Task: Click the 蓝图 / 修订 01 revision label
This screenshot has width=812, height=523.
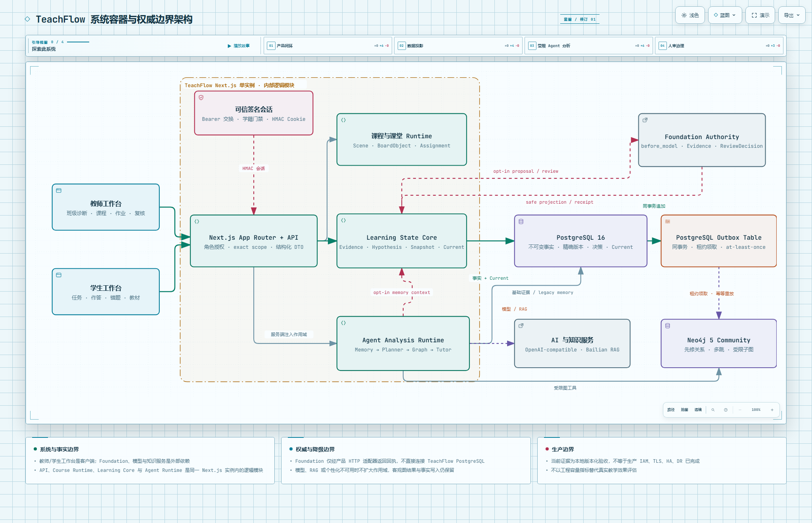Action: [580, 19]
